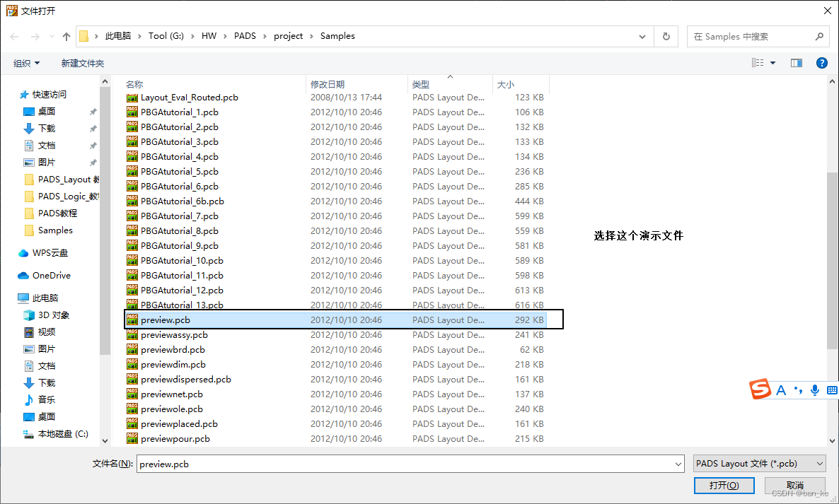839x504 pixels.
Task: Open the help question mark icon
Action: coord(821,62)
